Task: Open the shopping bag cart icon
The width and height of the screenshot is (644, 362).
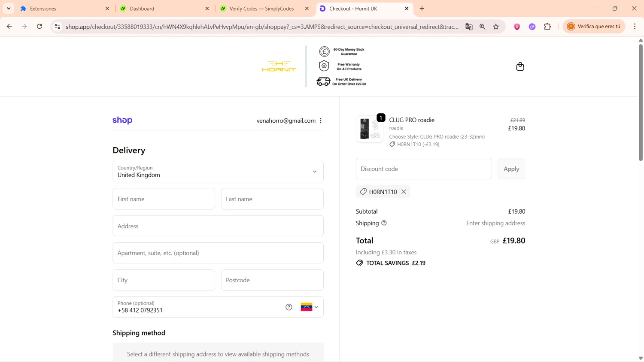Action: [x=520, y=66]
